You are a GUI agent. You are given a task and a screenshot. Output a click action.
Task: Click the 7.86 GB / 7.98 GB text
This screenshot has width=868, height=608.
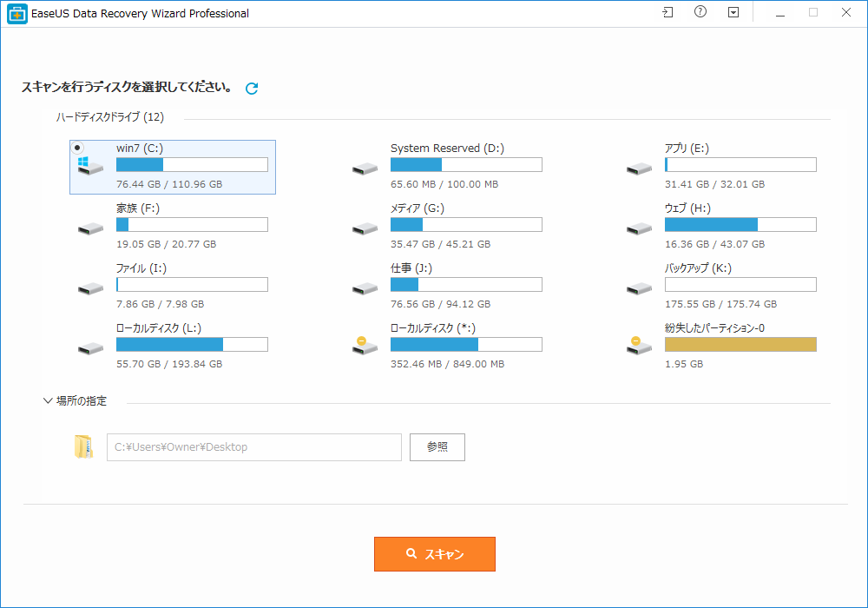pos(160,304)
